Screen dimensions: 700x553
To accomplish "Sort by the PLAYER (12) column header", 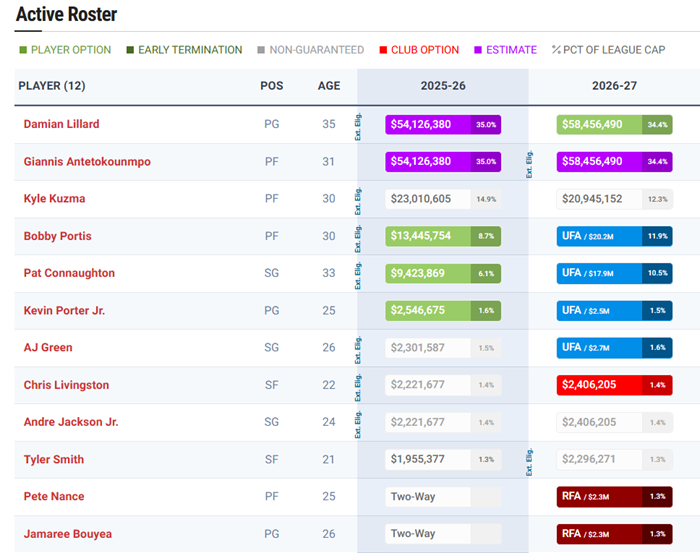I will 52,86.
